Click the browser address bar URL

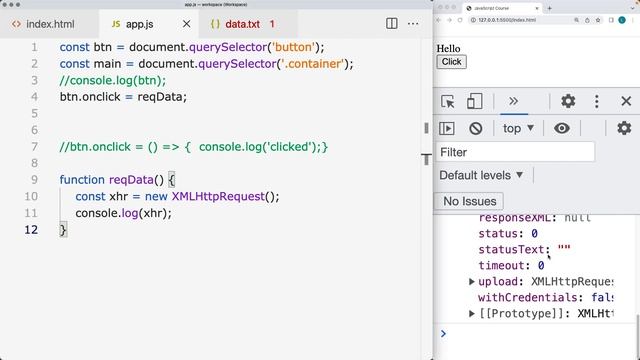coord(507,20)
